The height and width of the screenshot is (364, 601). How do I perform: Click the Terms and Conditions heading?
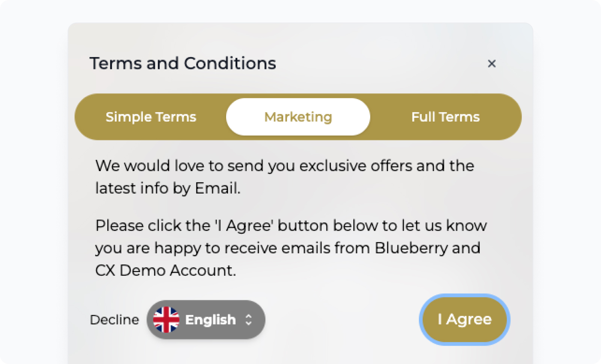click(183, 63)
